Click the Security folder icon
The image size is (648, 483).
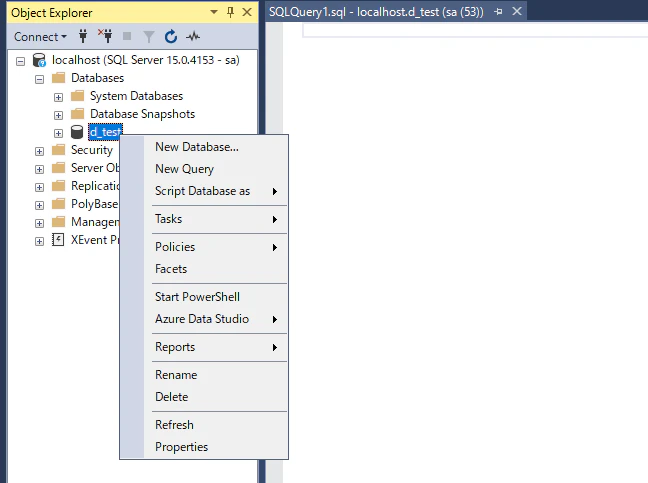coord(59,150)
